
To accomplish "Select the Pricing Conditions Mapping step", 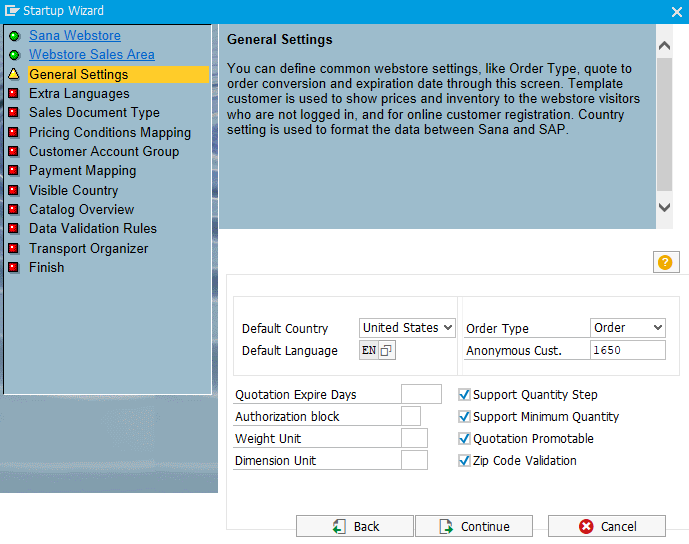I will pos(110,132).
